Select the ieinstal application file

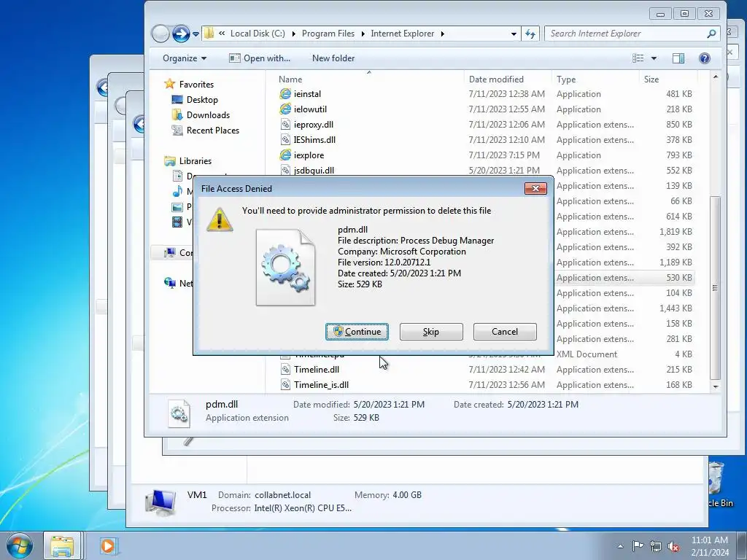click(307, 94)
